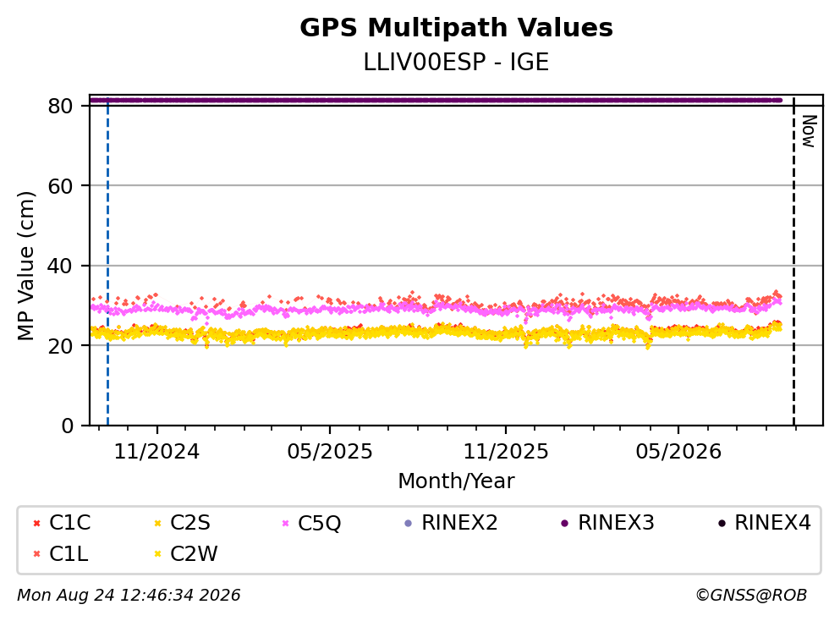The height and width of the screenshot is (621, 840).
Task: Click the C1C red legend marker
Action: point(36,523)
